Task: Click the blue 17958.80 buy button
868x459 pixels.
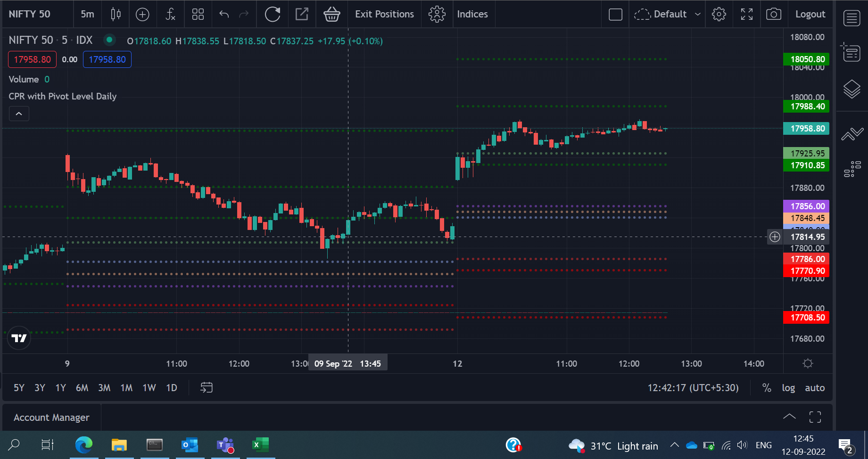Action: [107, 59]
